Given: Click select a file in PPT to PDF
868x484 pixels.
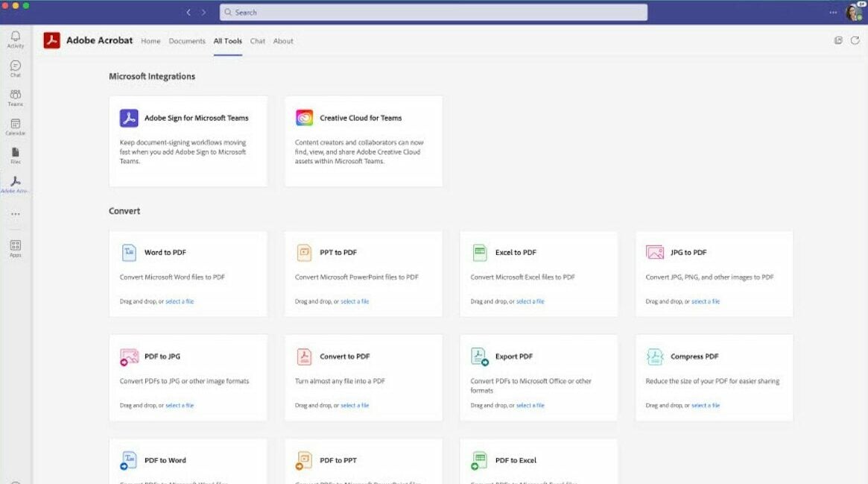Looking at the screenshot, I should click(355, 302).
